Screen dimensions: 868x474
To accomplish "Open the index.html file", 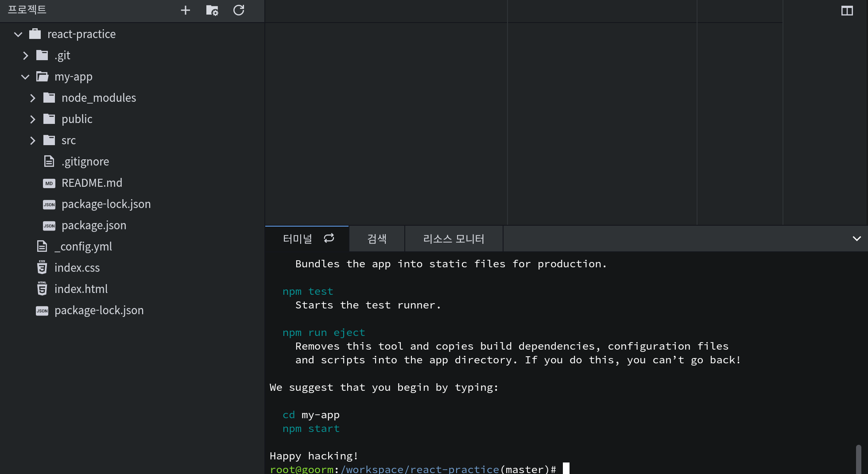I will pos(81,289).
